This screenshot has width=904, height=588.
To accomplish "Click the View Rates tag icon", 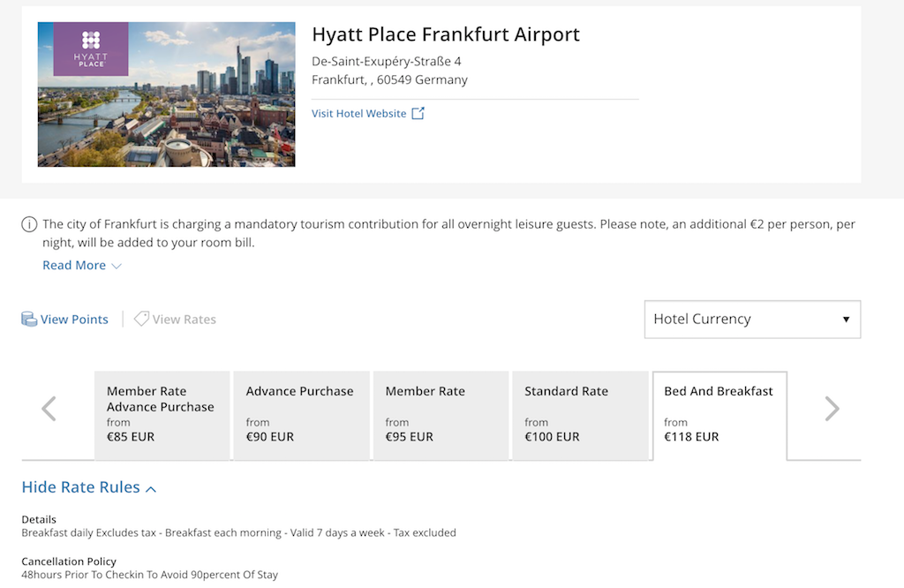I will [141, 319].
